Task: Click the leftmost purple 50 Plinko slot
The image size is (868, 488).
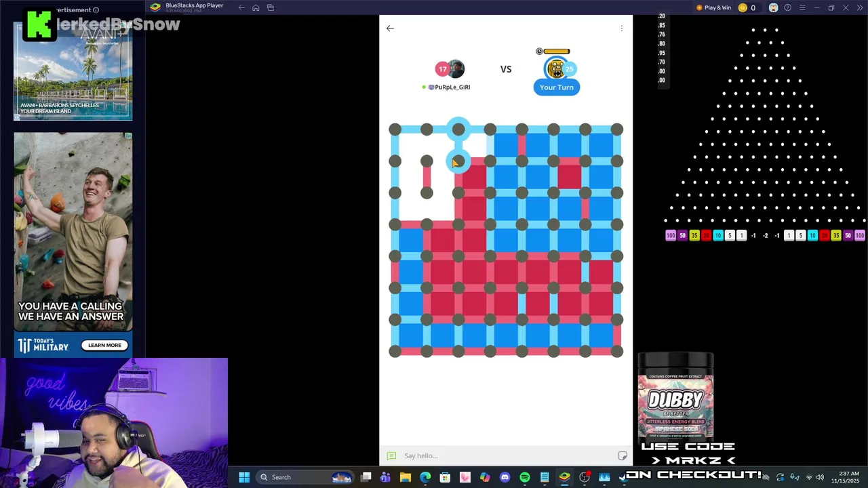Action: point(682,235)
